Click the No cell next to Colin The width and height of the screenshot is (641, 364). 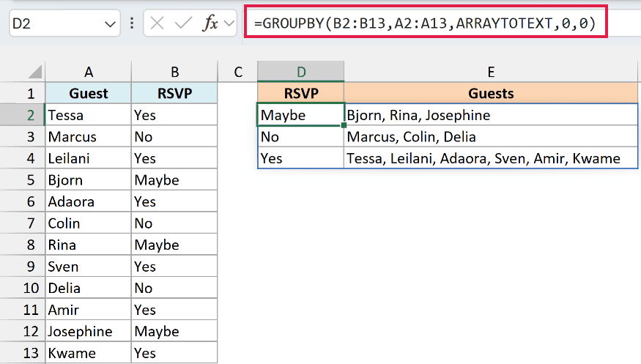pos(174,223)
